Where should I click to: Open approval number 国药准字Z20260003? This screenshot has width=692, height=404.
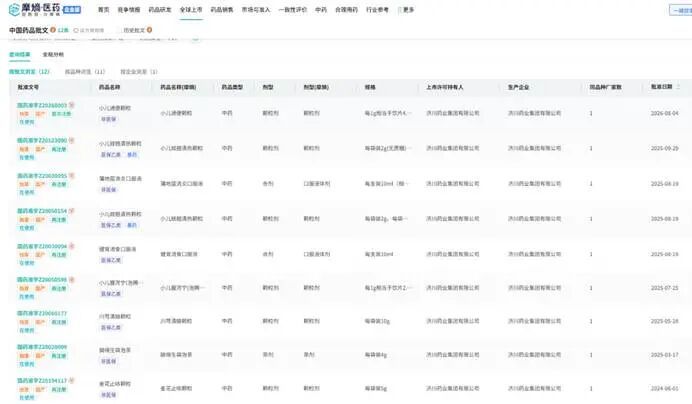pyautogui.click(x=42, y=105)
